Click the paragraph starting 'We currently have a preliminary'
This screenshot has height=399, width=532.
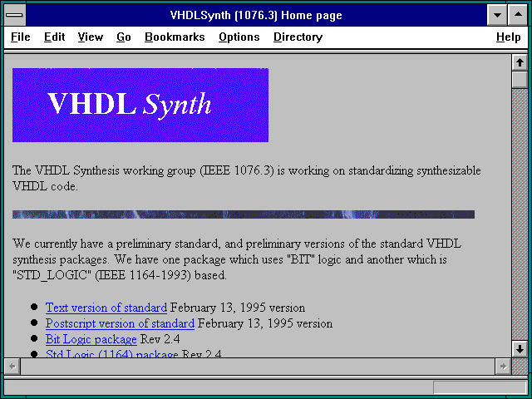(237, 259)
